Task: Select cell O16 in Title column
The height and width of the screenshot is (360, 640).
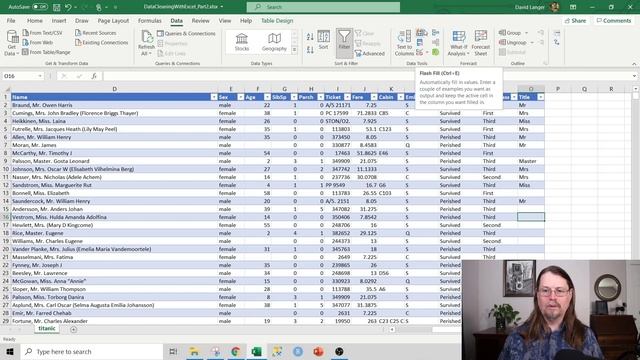Action: [531, 217]
